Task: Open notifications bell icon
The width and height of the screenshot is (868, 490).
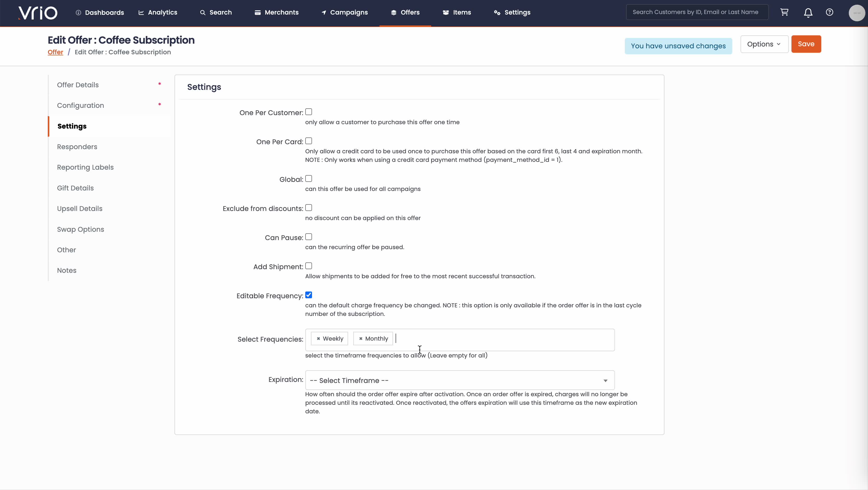Action: [808, 13]
